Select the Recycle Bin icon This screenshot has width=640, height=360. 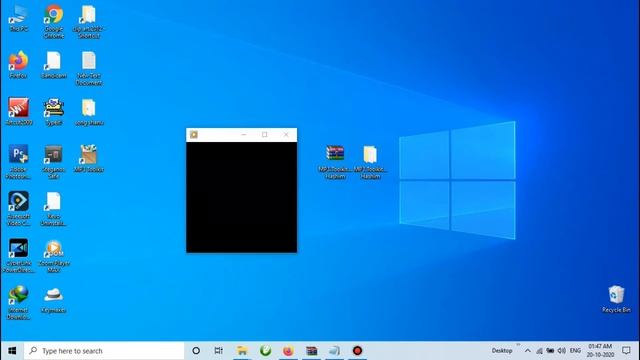point(616,299)
